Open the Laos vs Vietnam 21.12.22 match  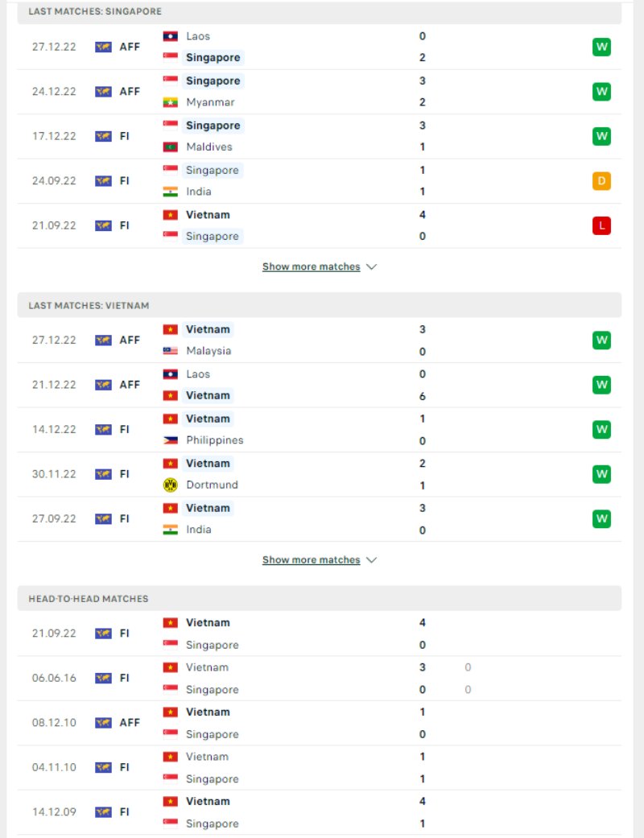pos(320,386)
